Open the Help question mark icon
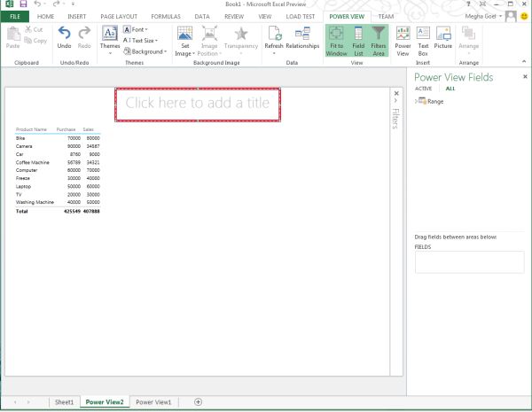 click(468, 4)
